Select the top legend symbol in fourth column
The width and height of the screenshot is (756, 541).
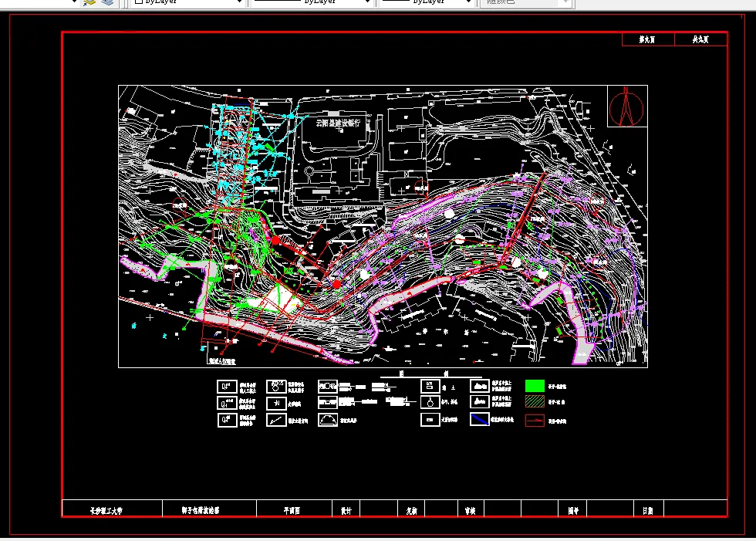point(430,386)
